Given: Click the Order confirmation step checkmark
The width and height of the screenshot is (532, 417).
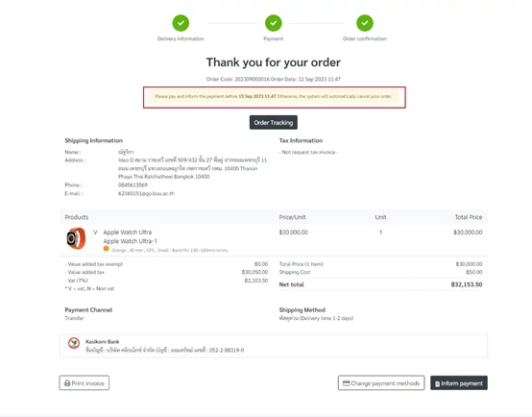Looking at the screenshot, I should 365,23.
